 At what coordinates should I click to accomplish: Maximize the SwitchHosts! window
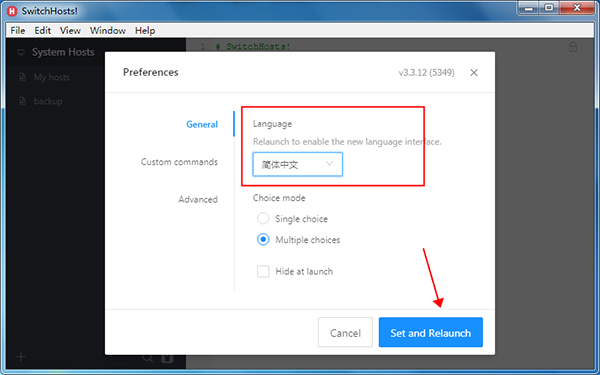click(549, 8)
